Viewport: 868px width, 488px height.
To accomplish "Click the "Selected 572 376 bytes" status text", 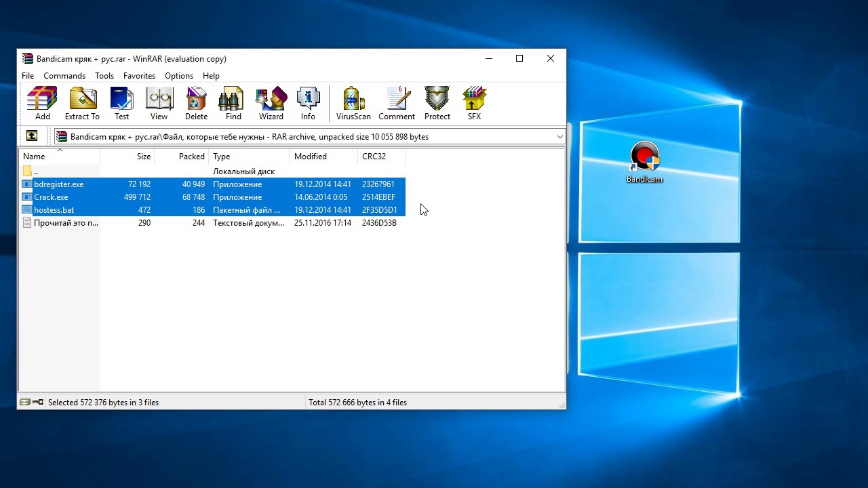I will pos(103,403).
